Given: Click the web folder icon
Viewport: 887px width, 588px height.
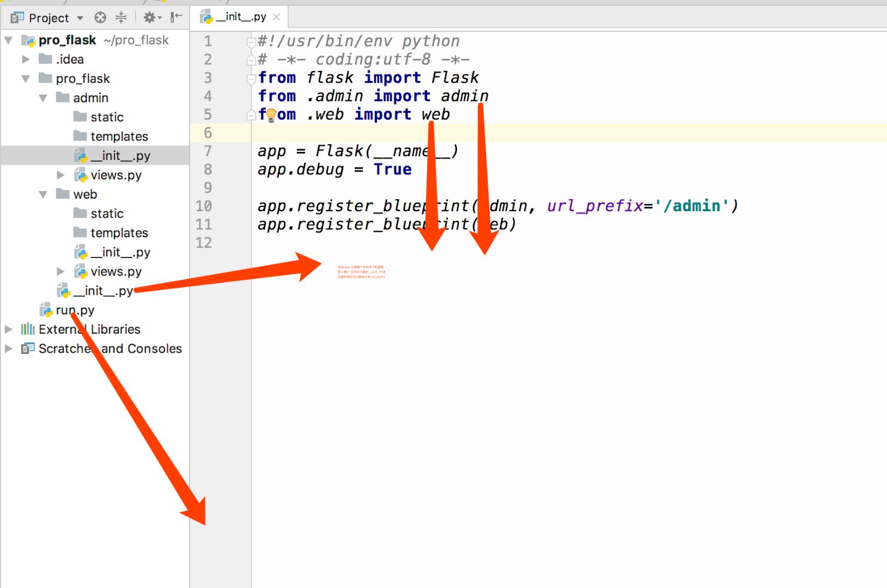Looking at the screenshot, I should tap(63, 194).
